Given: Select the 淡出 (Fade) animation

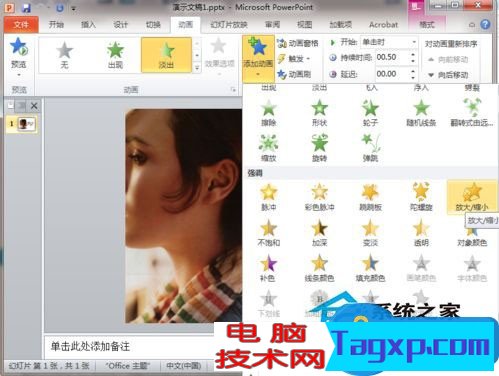Looking at the screenshot, I should click(166, 55).
